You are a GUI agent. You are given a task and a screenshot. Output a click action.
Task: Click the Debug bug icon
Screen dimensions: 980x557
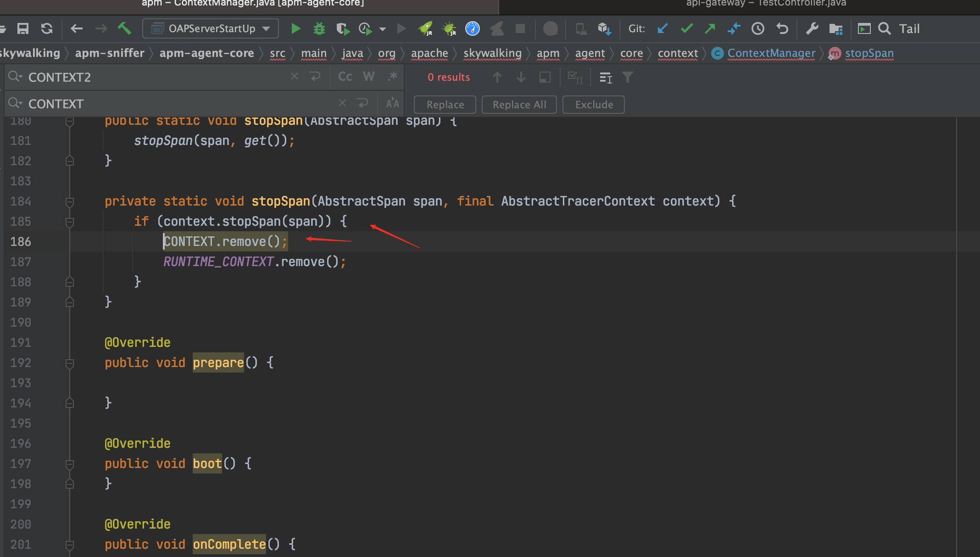tap(319, 29)
